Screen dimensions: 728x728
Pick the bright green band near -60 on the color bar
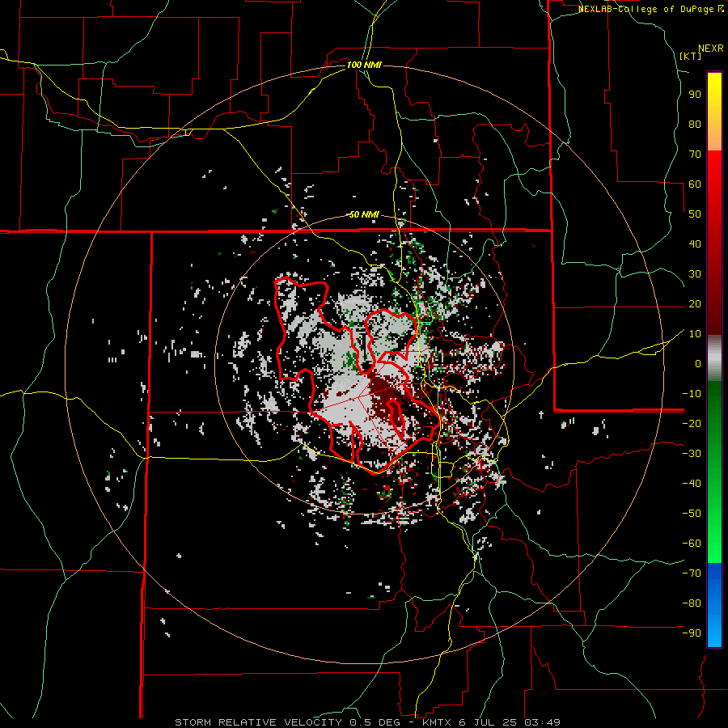pyautogui.click(x=714, y=544)
